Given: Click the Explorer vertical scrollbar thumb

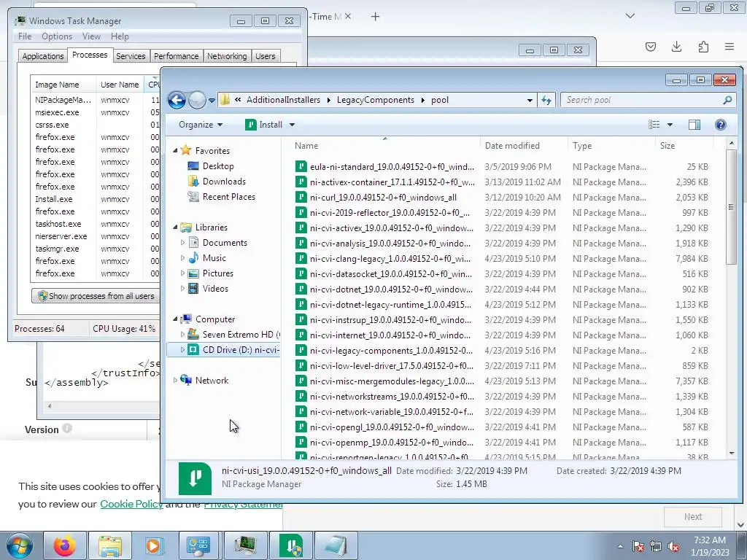Looking at the screenshot, I should click(x=731, y=206).
